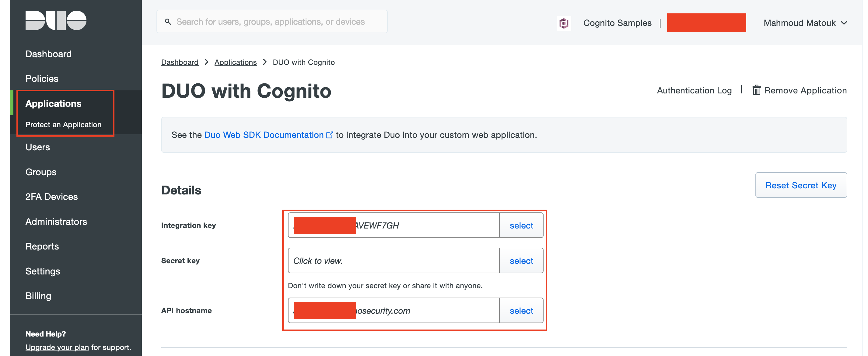Click the Integration key field

coord(394,225)
